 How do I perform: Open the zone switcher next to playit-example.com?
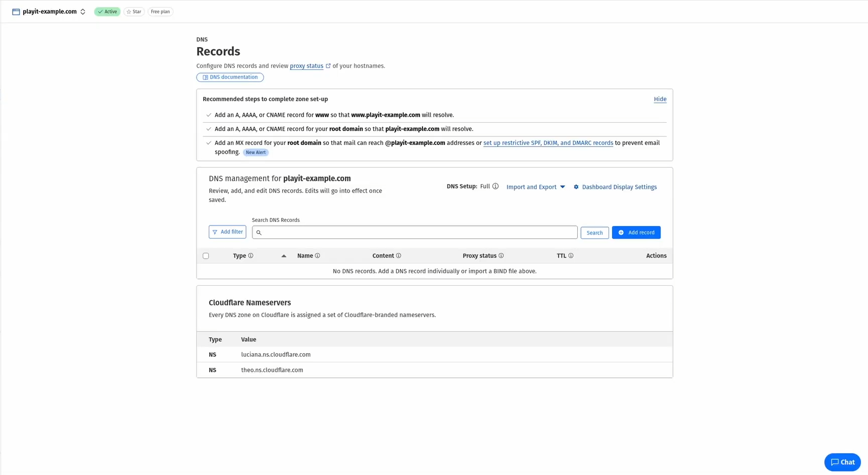(x=82, y=12)
